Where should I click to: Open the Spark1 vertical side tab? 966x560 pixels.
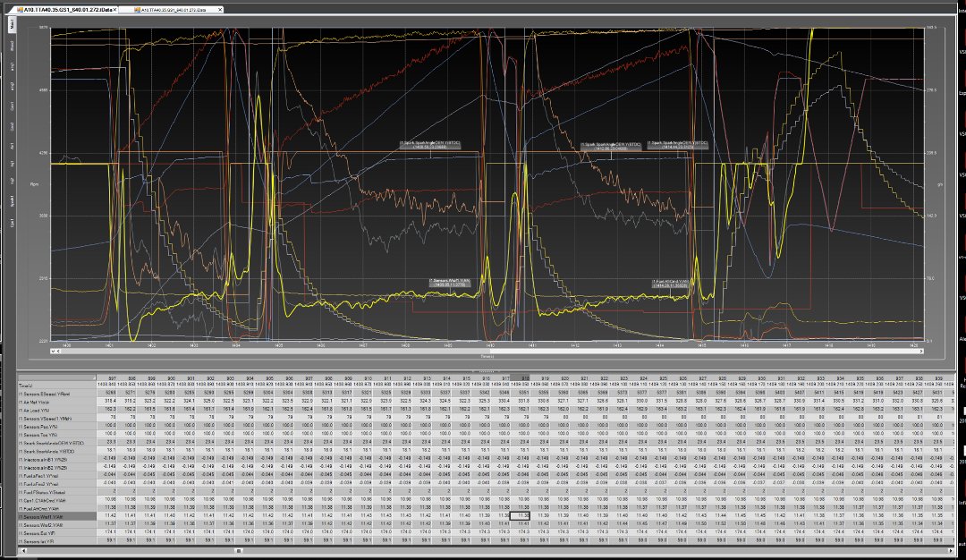click(12, 200)
